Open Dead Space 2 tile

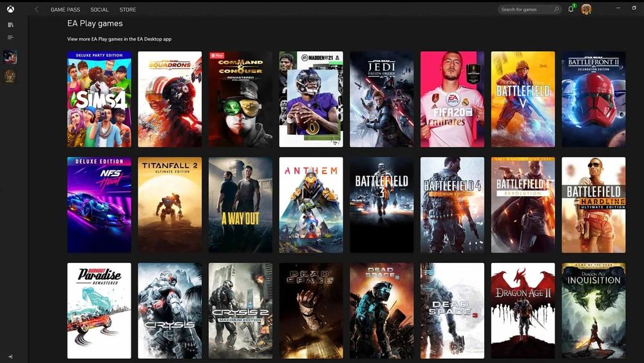click(x=382, y=311)
